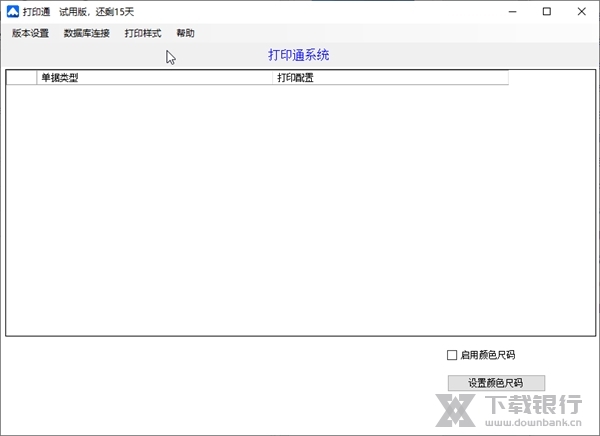Screen dimensions: 600x436
Task: Close the 打印通 window
Action: (x=582, y=12)
